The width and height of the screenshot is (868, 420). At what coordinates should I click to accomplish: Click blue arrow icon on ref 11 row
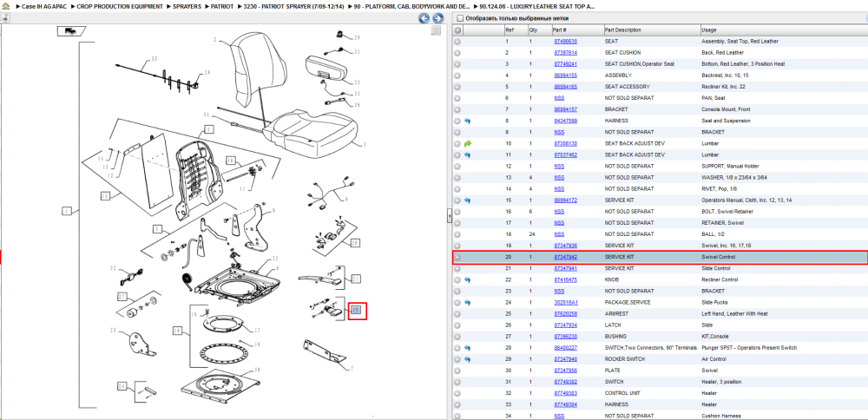tap(468, 155)
